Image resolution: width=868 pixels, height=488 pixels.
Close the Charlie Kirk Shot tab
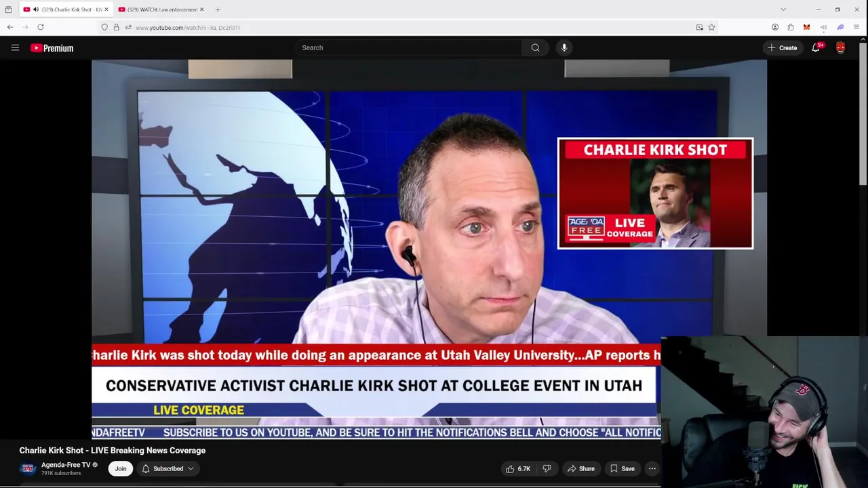click(106, 9)
